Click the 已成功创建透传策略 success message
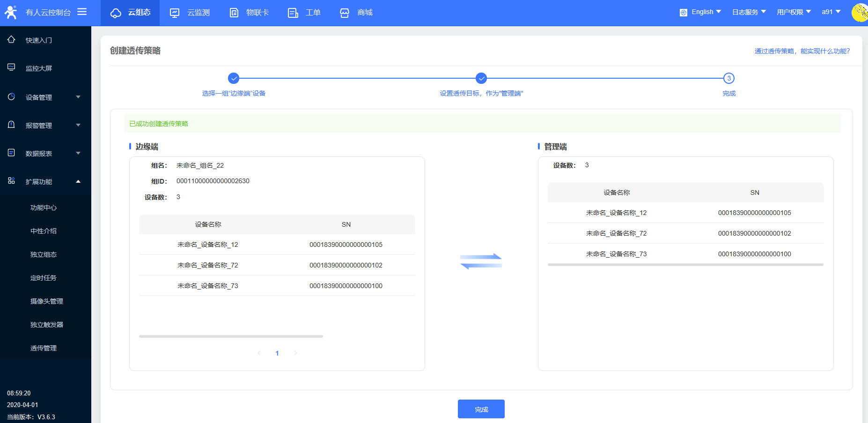Viewport: 868px width, 423px height. coord(159,124)
